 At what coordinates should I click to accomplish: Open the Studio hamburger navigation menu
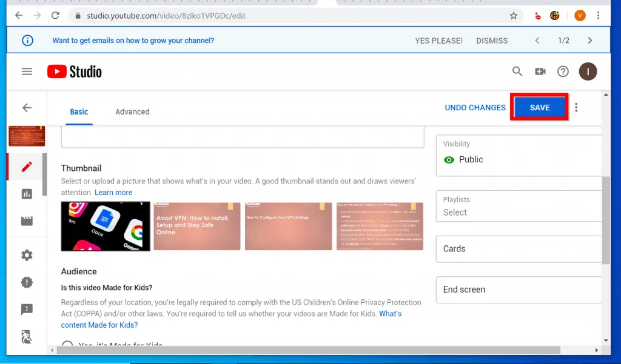[x=27, y=71]
